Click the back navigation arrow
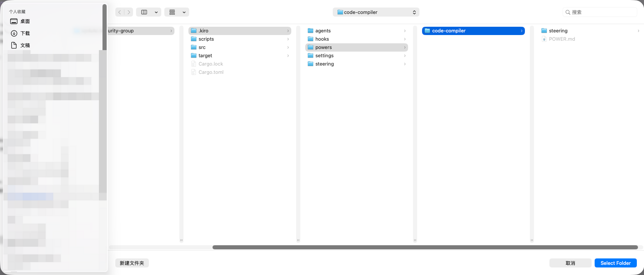The image size is (644, 275). [x=120, y=12]
